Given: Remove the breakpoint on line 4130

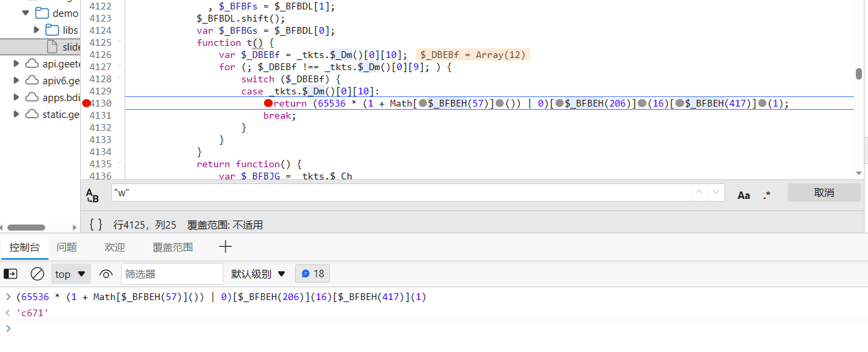Looking at the screenshot, I should tap(86, 103).
